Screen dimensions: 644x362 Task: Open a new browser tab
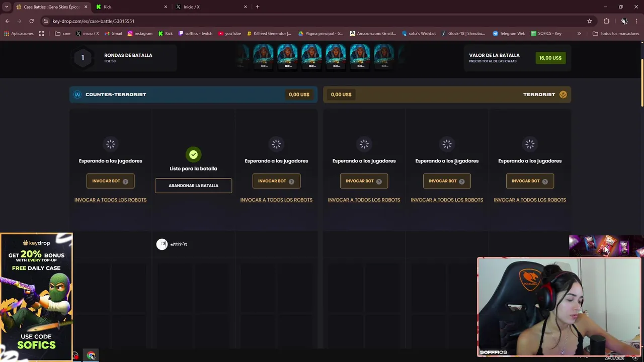tap(258, 7)
